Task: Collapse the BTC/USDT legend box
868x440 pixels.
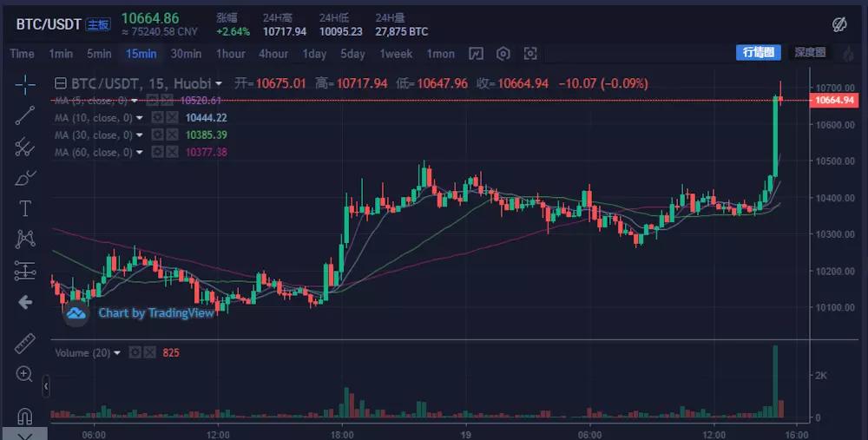Action: (x=60, y=83)
